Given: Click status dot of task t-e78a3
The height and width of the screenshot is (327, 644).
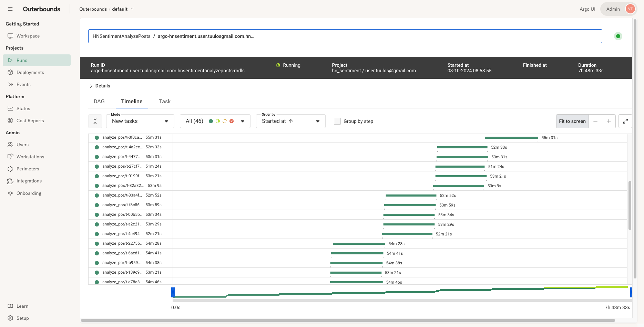Looking at the screenshot, I should 97,282.
